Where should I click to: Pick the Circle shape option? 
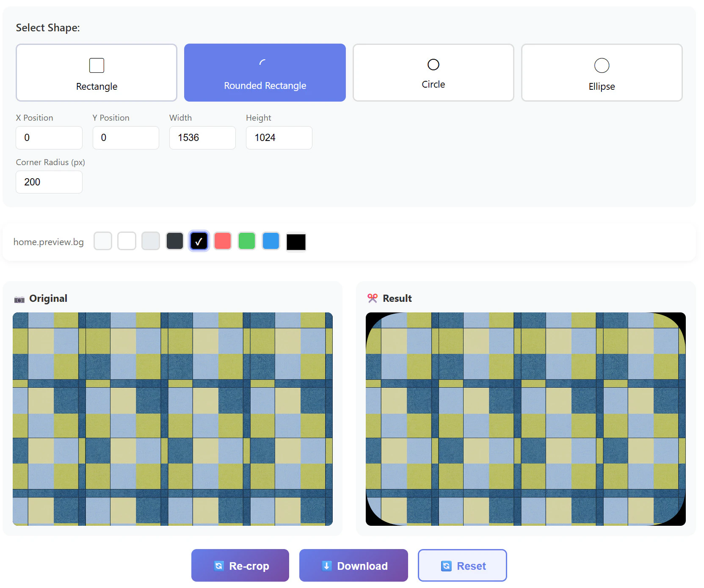pyautogui.click(x=433, y=72)
